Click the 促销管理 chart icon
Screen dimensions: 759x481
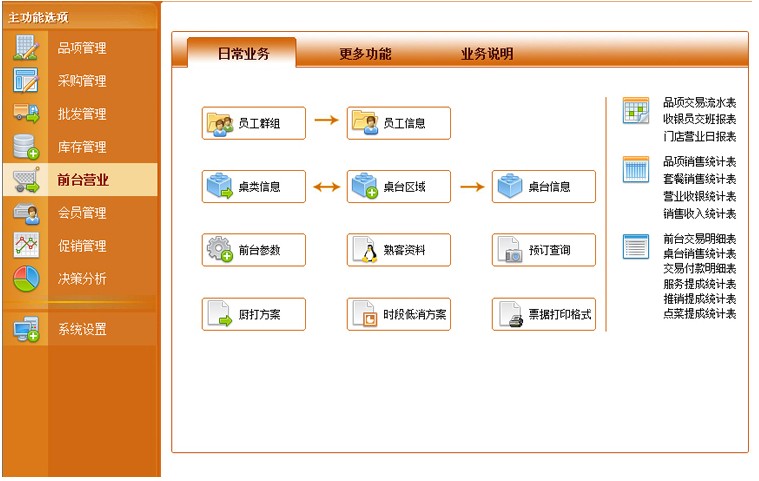click(x=26, y=245)
